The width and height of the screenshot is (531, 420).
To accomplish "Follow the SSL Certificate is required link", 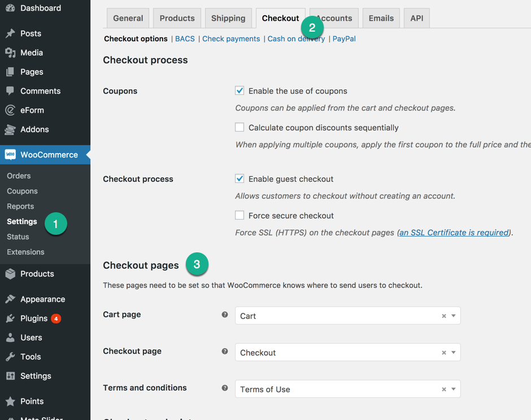I will tap(454, 233).
